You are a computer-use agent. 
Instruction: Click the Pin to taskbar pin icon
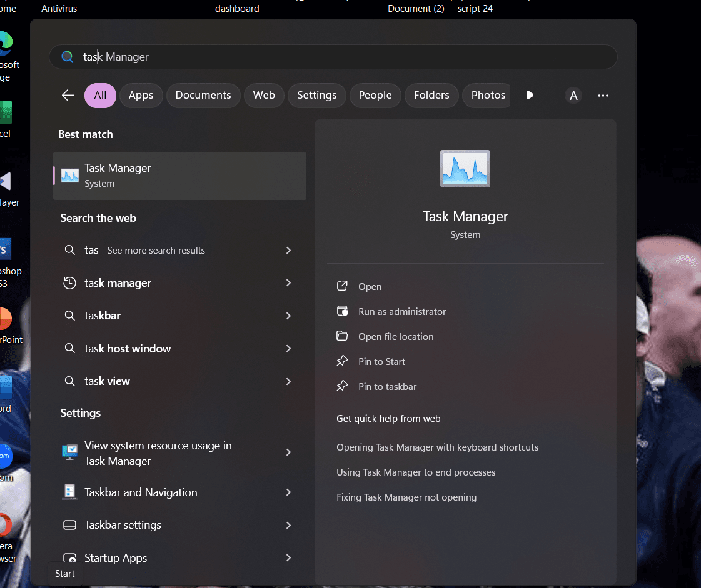342,386
